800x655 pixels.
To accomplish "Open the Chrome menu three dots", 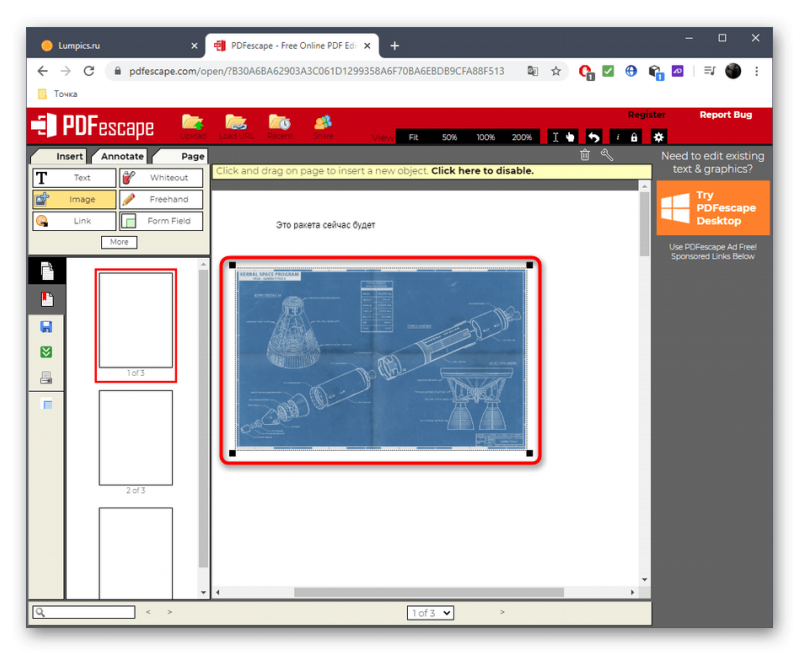I will tap(756, 71).
